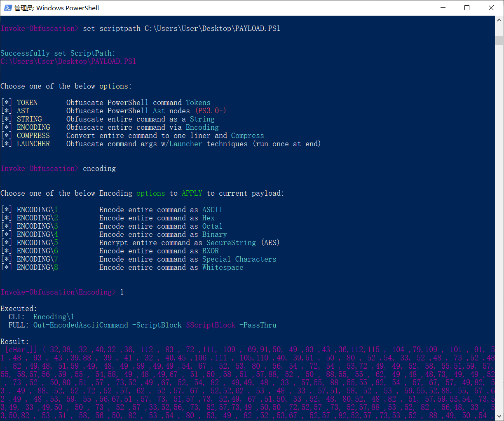Click highlighted 'String' in STRING description
This screenshot has height=421, width=504.
pos(202,119)
